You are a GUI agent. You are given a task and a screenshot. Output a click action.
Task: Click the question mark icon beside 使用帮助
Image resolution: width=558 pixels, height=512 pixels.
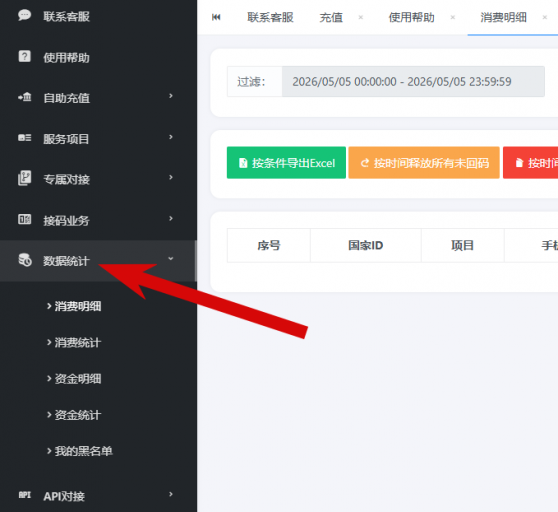coord(25,56)
